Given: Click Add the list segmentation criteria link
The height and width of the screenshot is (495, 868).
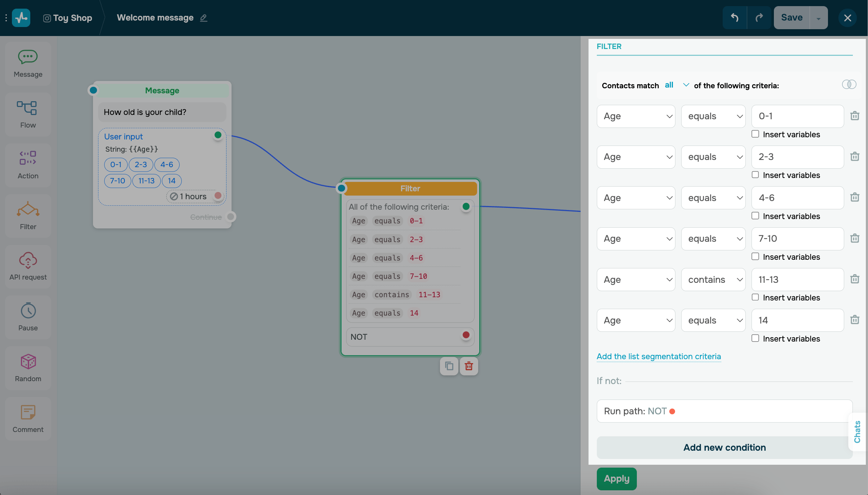Looking at the screenshot, I should 658,356.
